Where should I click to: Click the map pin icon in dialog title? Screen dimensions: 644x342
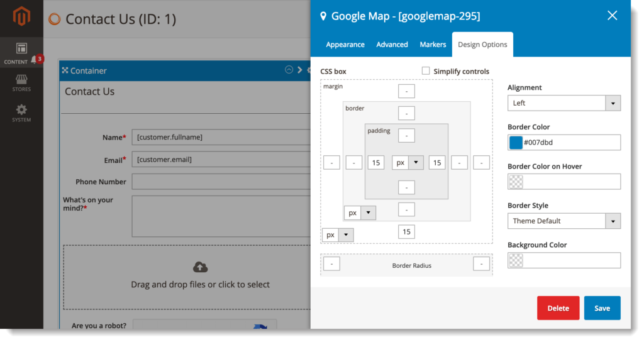[323, 16]
